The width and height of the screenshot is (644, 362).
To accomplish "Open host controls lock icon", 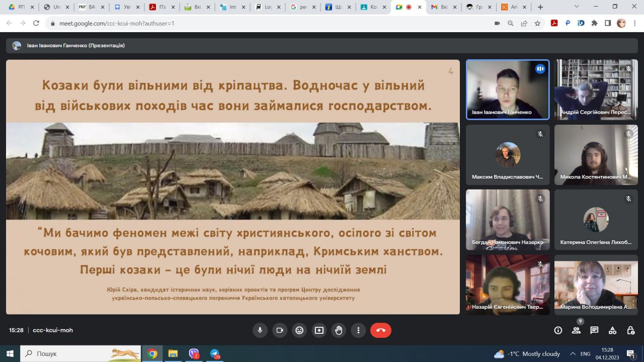I will [630, 330].
